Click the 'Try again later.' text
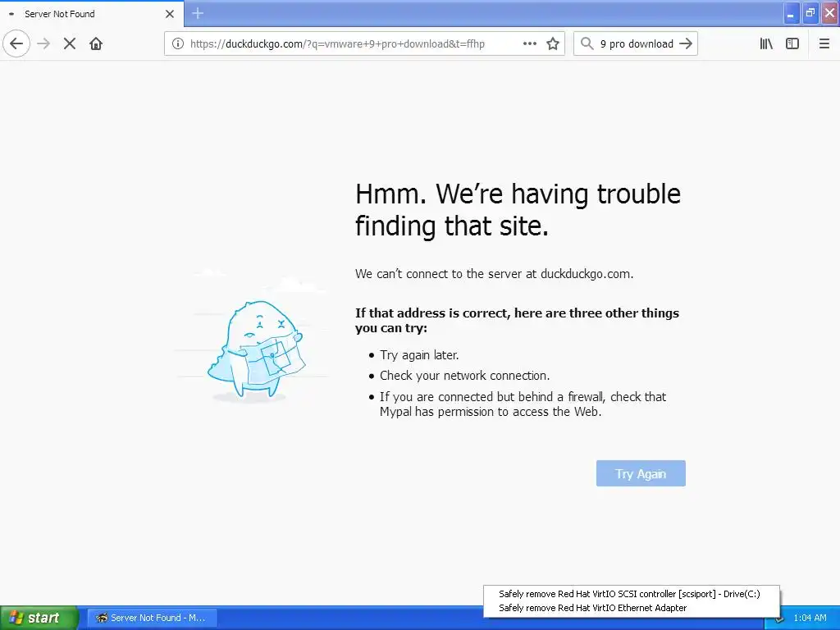The image size is (840, 630). pos(419,354)
